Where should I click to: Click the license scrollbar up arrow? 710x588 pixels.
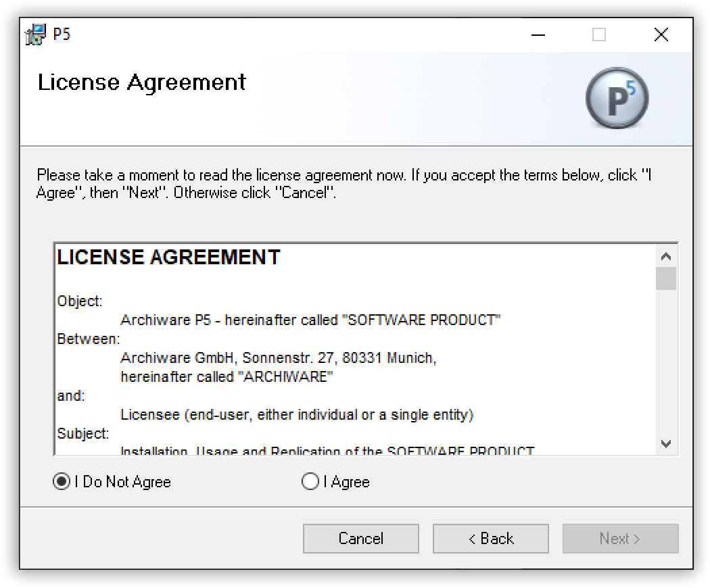pyautogui.click(x=666, y=257)
